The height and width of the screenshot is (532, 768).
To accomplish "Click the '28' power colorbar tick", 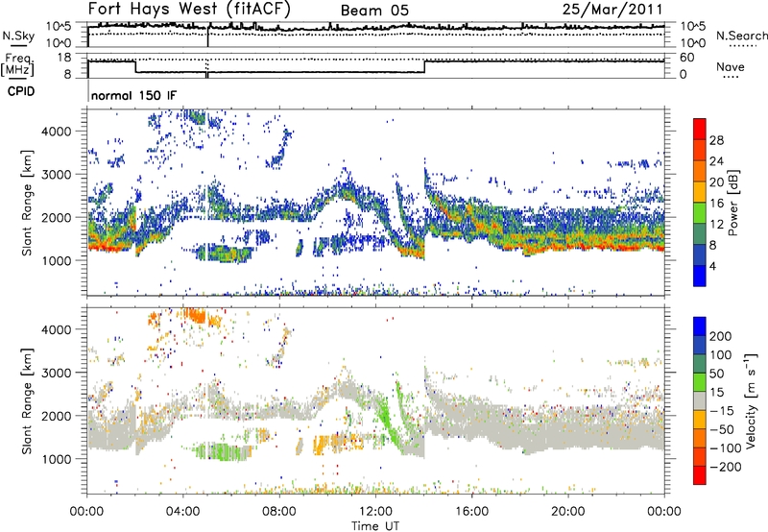I will 716,140.
